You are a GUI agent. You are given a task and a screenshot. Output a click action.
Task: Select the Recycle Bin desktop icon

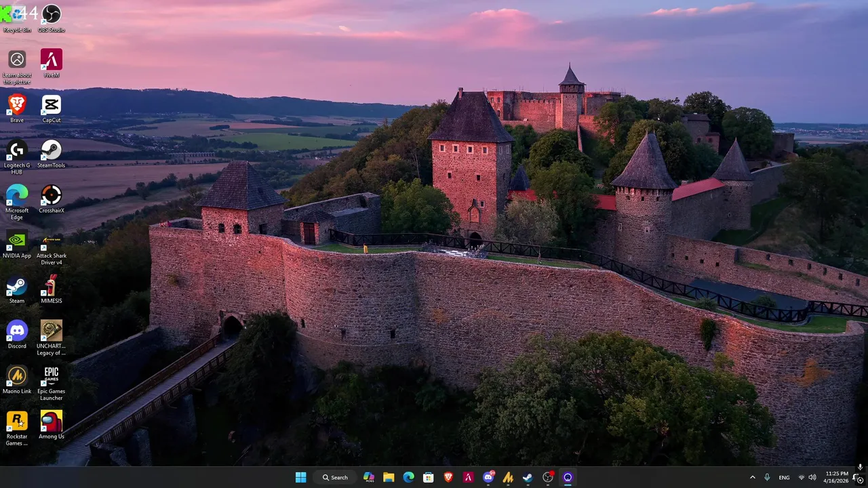(17, 19)
